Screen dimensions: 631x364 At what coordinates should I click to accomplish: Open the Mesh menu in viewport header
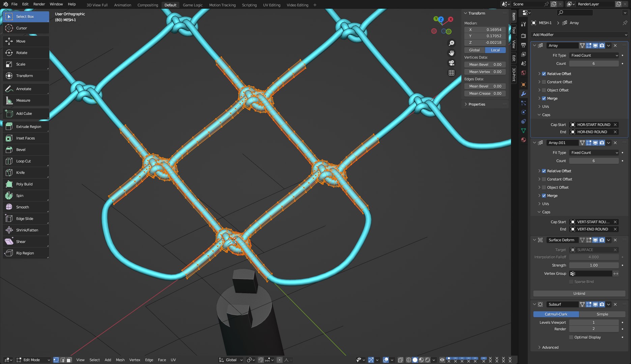tap(120, 360)
